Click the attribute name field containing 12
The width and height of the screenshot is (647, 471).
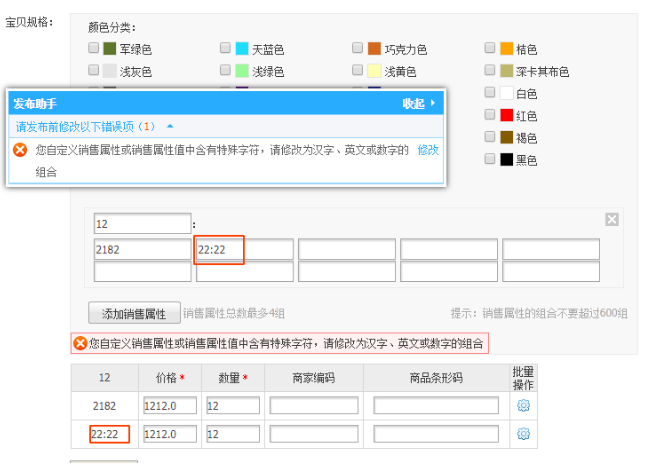[x=142, y=224]
